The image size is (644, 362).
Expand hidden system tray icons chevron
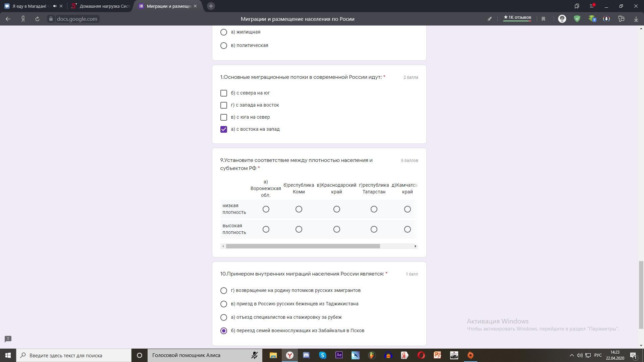pos(572,355)
